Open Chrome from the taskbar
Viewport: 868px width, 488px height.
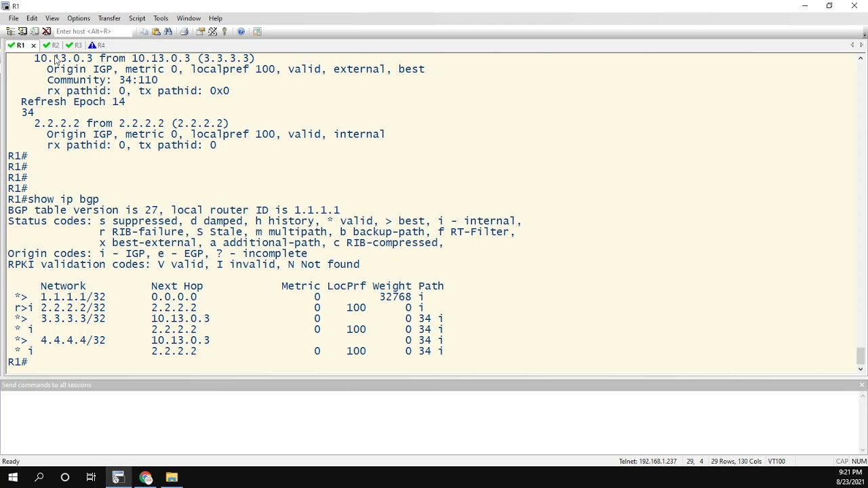pos(145,477)
